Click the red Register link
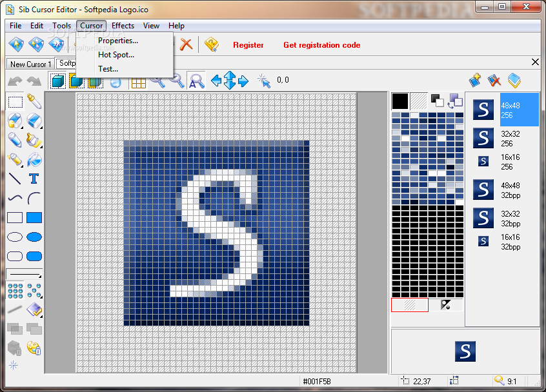Screen dimensions: 546x392 coord(248,45)
